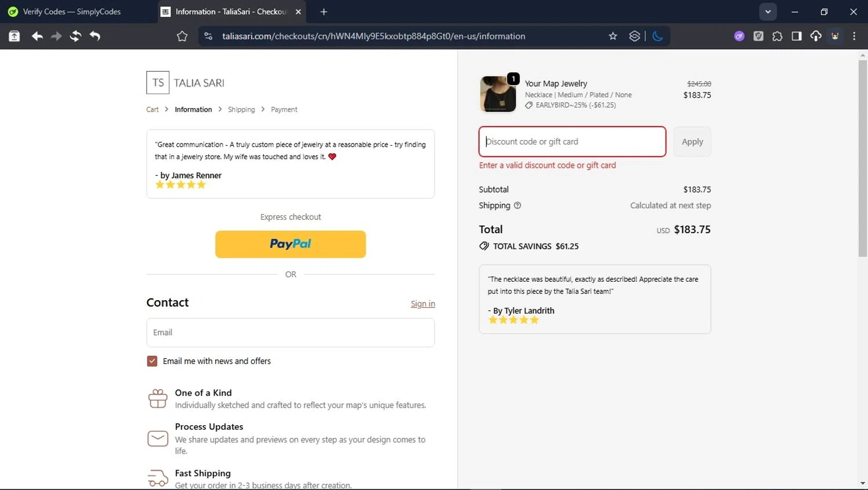Screen dimensions: 868x490
Task: Focus the Email input field
Action: pyautogui.click(x=290, y=333)
